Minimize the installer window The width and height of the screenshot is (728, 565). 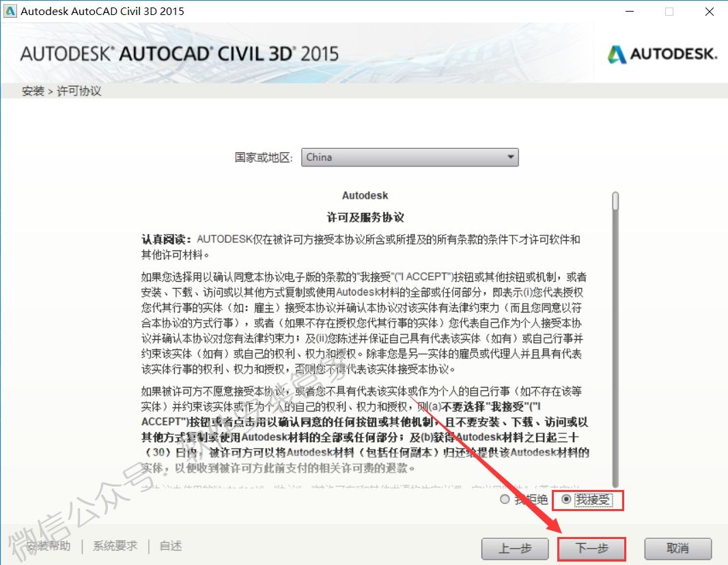pyautogui.click(x=628, y=11)
